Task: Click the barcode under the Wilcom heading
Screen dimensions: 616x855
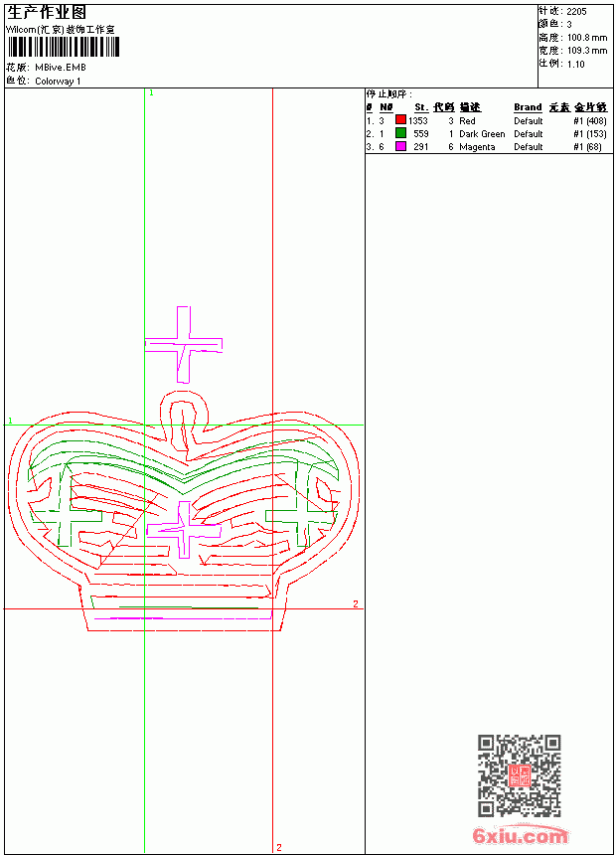Action: point(63,47)
